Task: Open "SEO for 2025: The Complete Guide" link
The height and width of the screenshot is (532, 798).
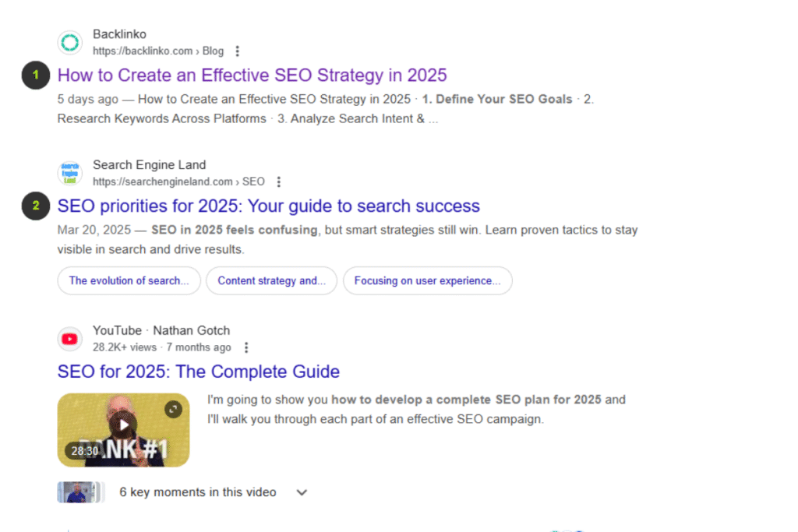Action: [198, 372]
